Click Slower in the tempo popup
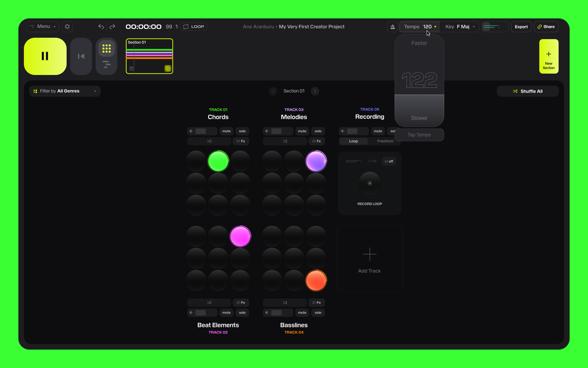 coord(419,118)
